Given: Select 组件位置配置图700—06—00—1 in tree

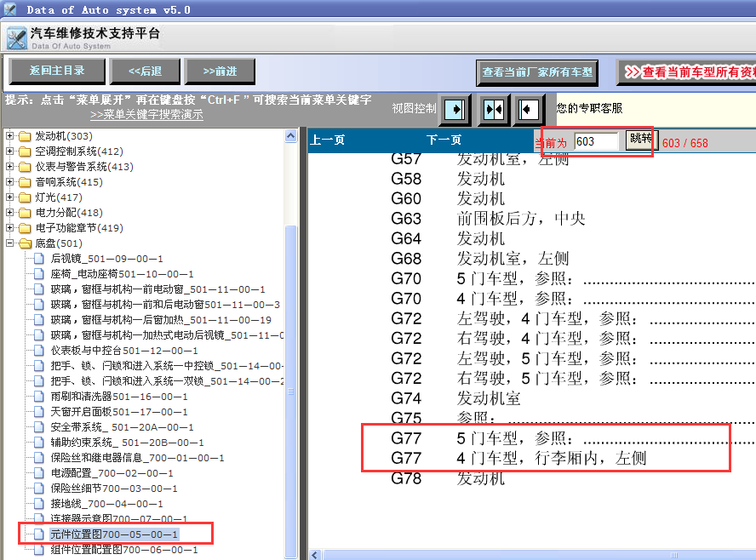Looking at the screenshot, I should point(124,550).
